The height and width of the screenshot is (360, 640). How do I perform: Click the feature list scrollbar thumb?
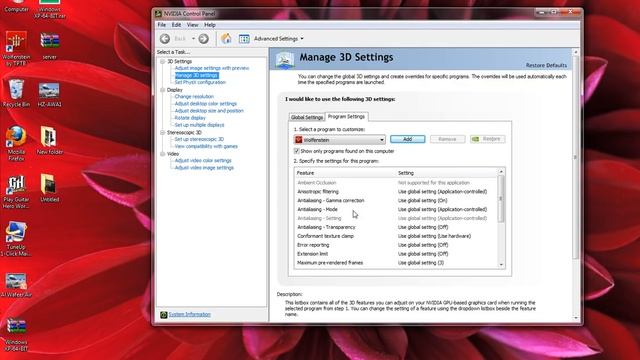[501, 199]
